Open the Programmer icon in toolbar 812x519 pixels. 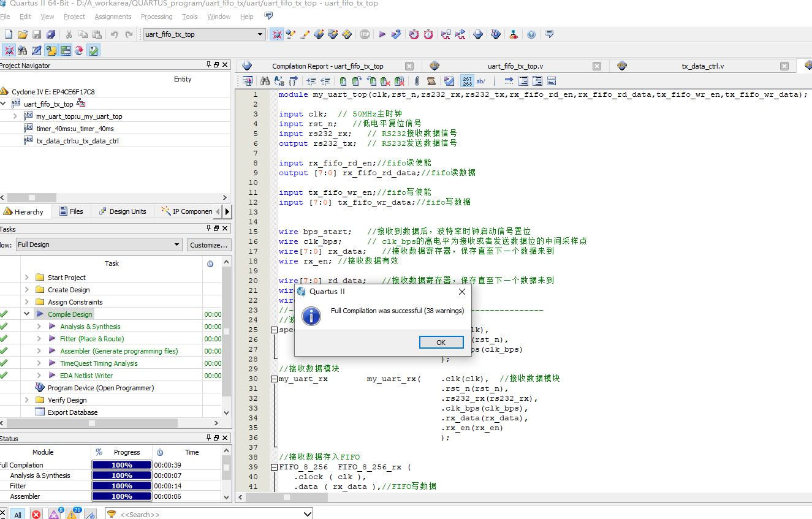click(x=496, y=34)
